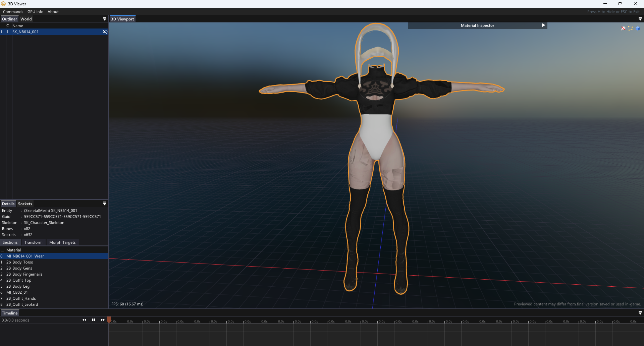Viewport: 644px width, 346px height.
Task: Click the Sockets count x632
Action: tap(28, 235)
